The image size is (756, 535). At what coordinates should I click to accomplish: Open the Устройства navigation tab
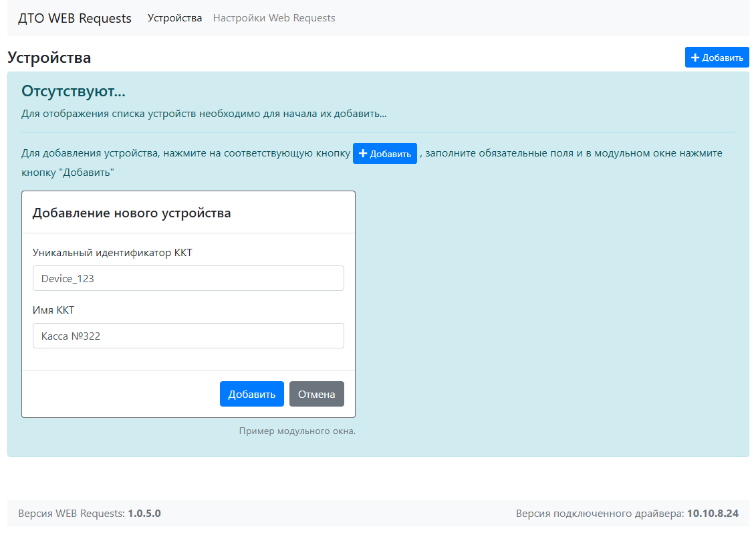(x=174, y=18)
